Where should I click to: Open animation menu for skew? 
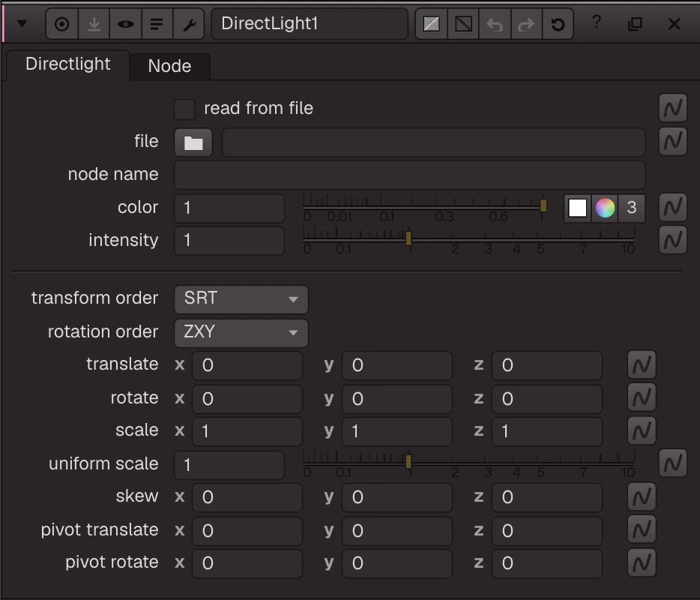coord(642,496)
